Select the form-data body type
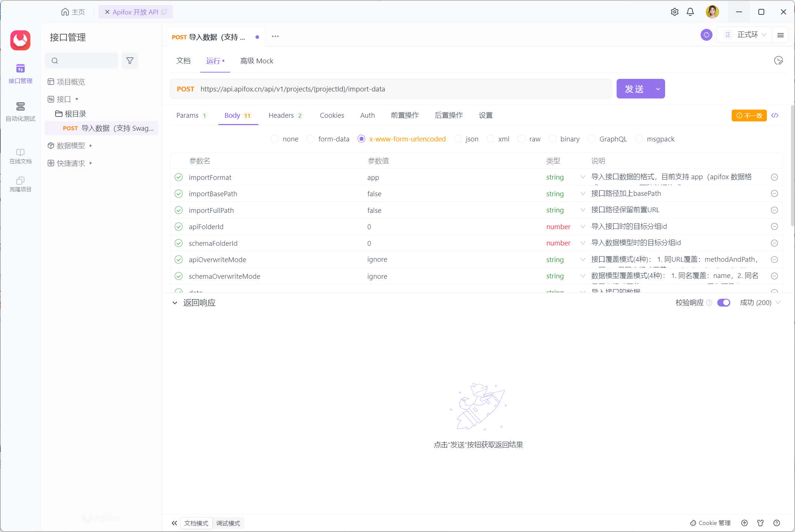The height and width of the screenshot is (532, 795). [311, 139]
